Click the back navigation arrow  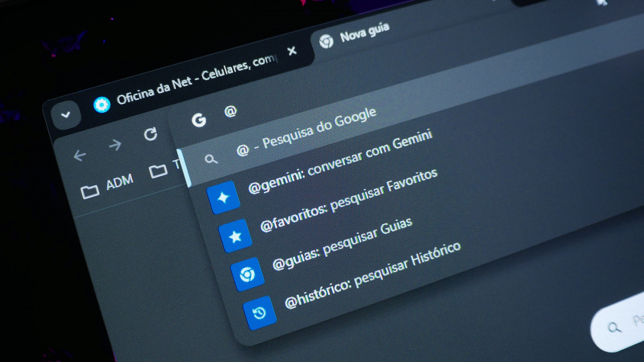click(x=79, y=156)
